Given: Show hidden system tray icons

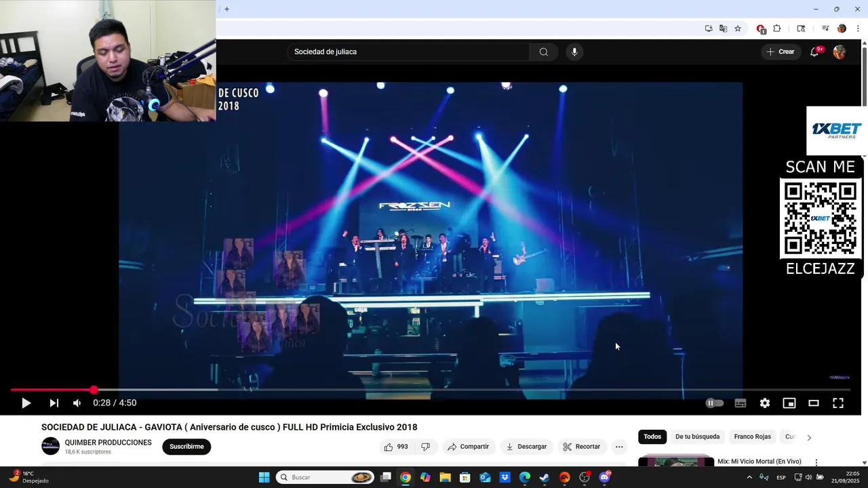Looking at the screenshot, I should (749, 477).
